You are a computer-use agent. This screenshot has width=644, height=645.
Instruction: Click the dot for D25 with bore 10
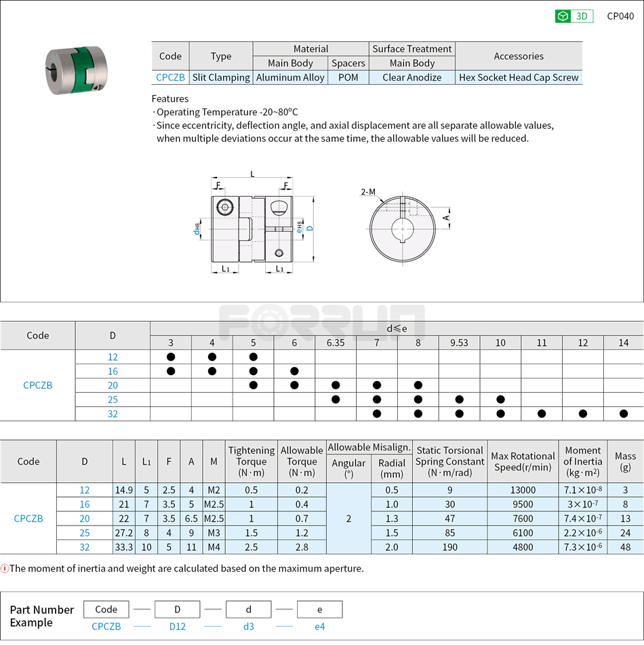click(x=500, y=399)
